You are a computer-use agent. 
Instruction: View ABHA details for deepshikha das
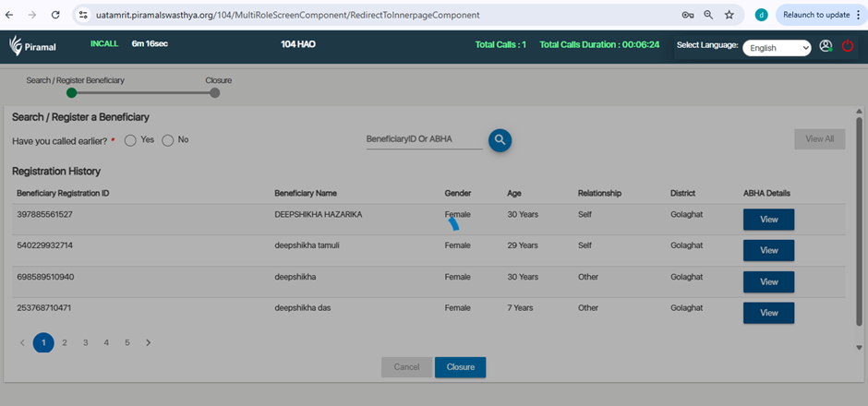[768, 313]
